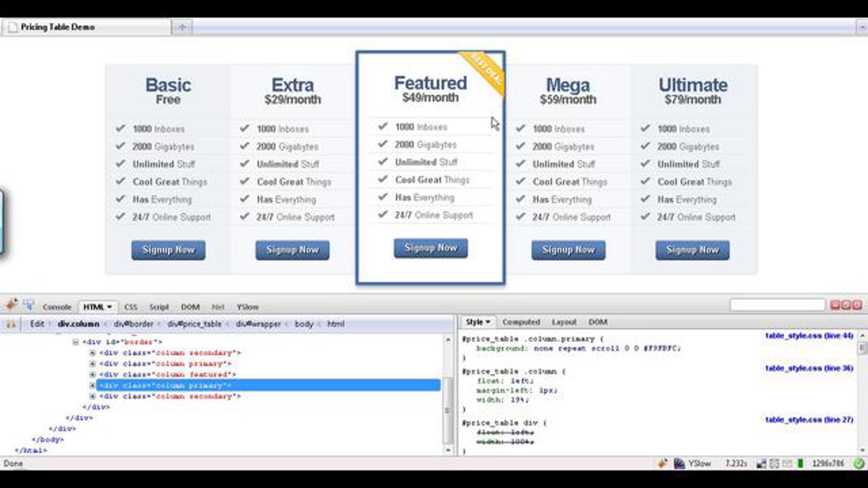
Task: Click the Firebug search input field
Action: coord(778,305)
